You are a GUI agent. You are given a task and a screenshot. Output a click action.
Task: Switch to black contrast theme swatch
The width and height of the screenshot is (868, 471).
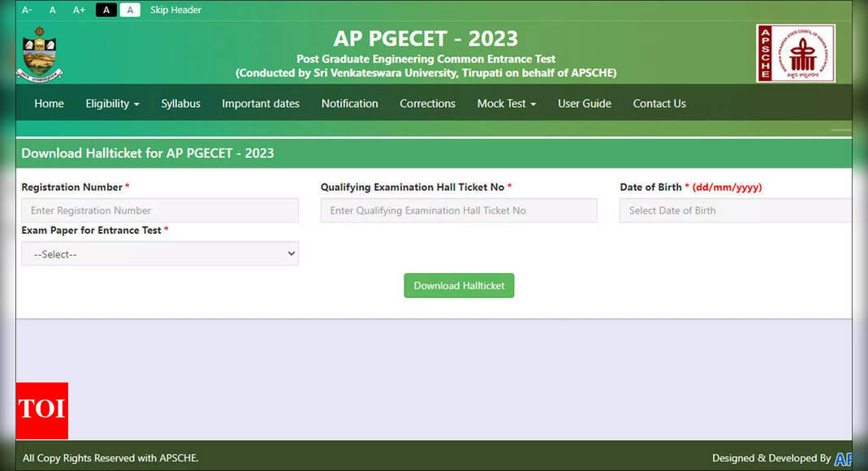pos(106,10)
